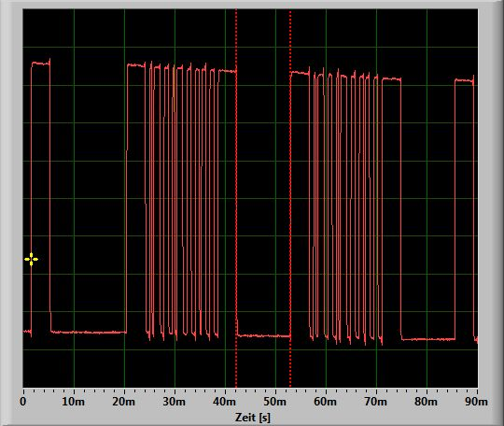Click the last high pulse near 90m
This screenshot has height=426, width=504.
coord(465,80)
